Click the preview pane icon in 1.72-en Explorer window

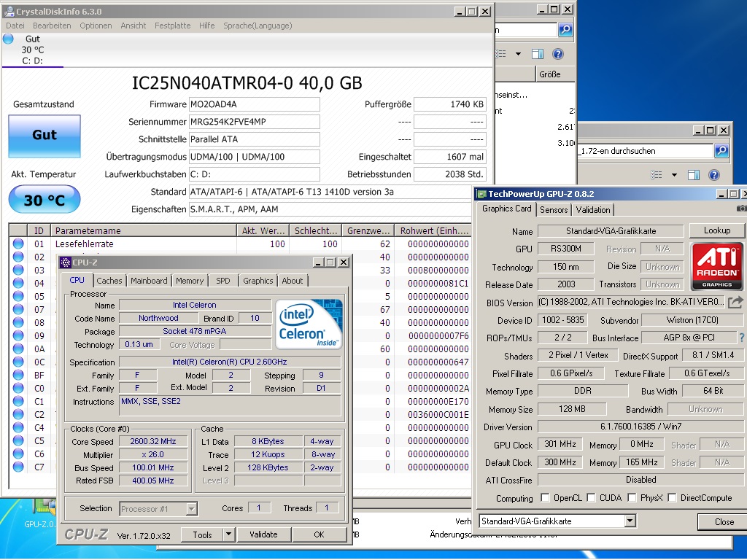click(694, 175)
